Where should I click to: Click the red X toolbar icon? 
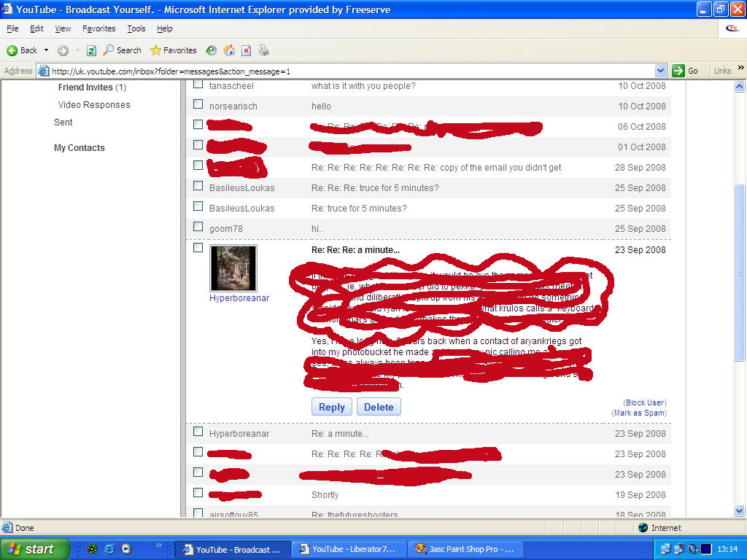[247, 50]
